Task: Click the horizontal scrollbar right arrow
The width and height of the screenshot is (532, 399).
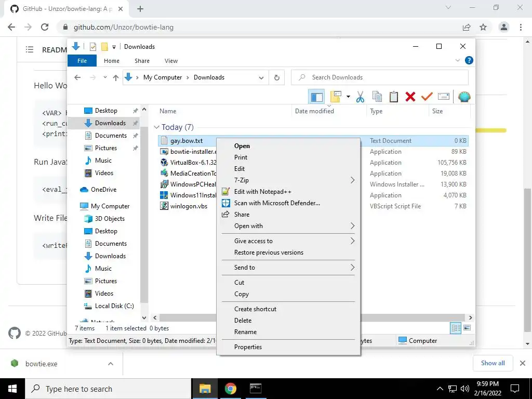Action: pos(470,317)
